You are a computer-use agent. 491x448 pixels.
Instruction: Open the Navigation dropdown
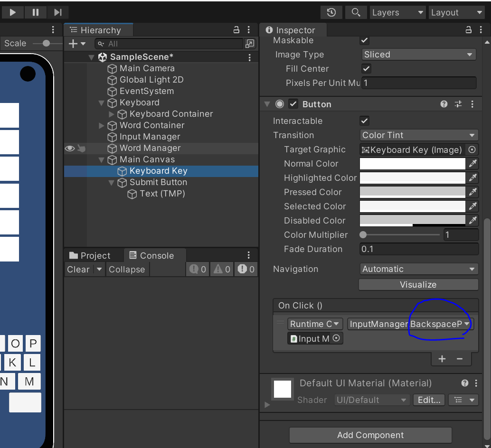[x=419, y=269]
